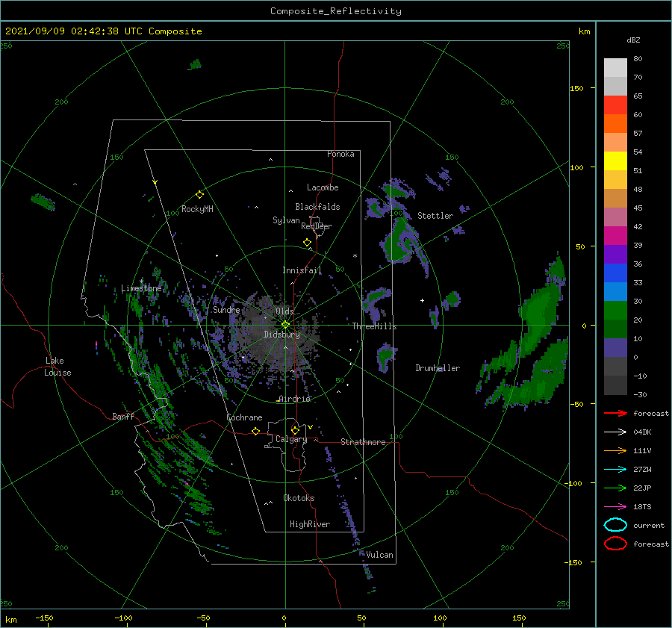Viewport: 672px width, 628px height.
Task: Click the RedDeer city label
Action: pyautogui.click(x=317, y=226)
